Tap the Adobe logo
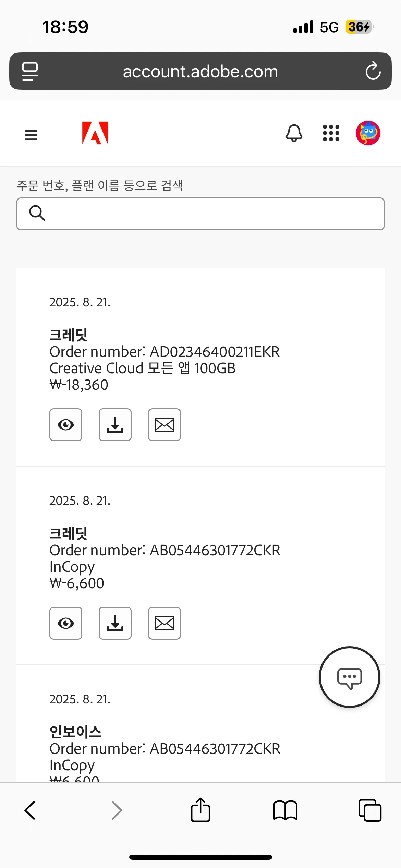The image size is (401, 868). click(x=95, y=133)
